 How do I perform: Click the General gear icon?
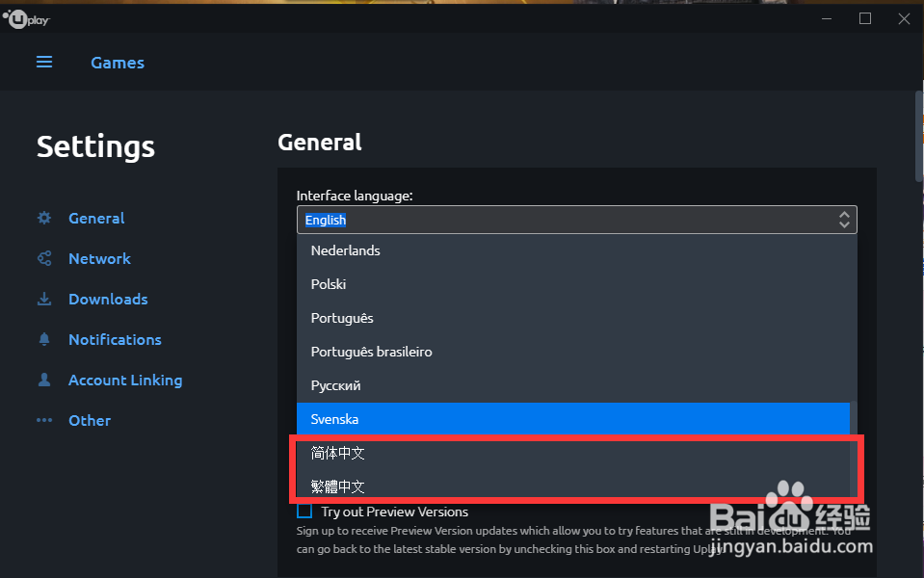point(44,219)
